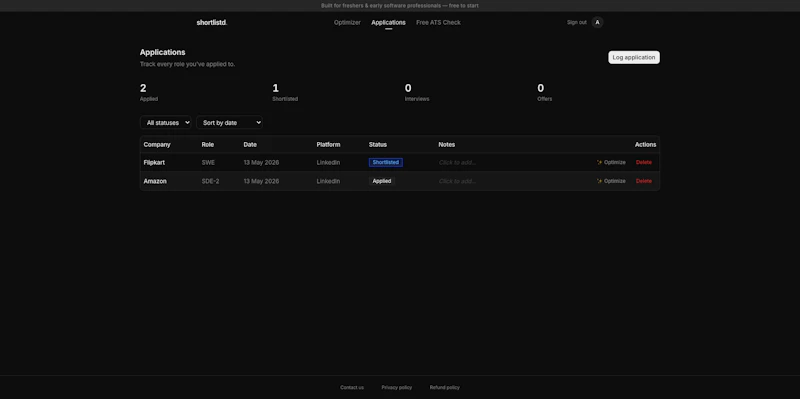
Task: Click the Flipkart row's 13 May 2026 date
Action: [x=261, y=162]
